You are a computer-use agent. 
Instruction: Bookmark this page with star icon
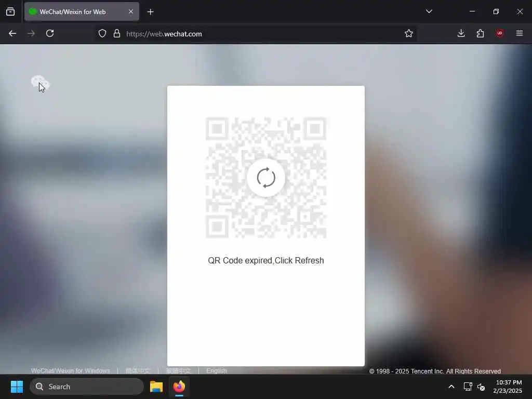pyautogui.click(x=409, y=34)
